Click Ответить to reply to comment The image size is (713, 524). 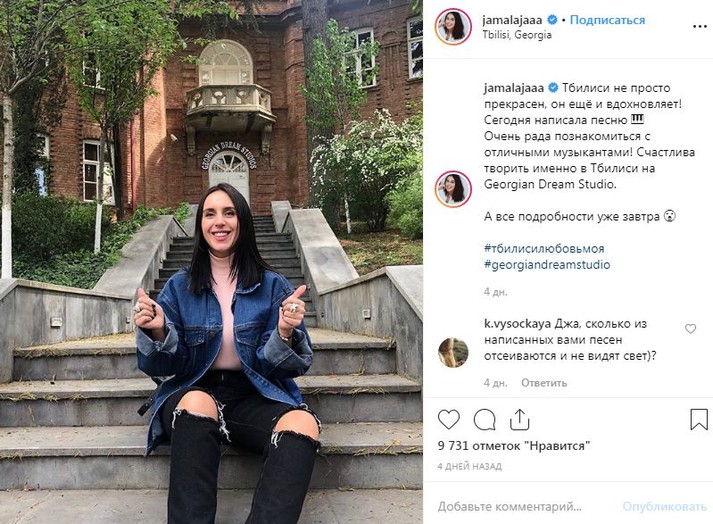click(544, 383)
